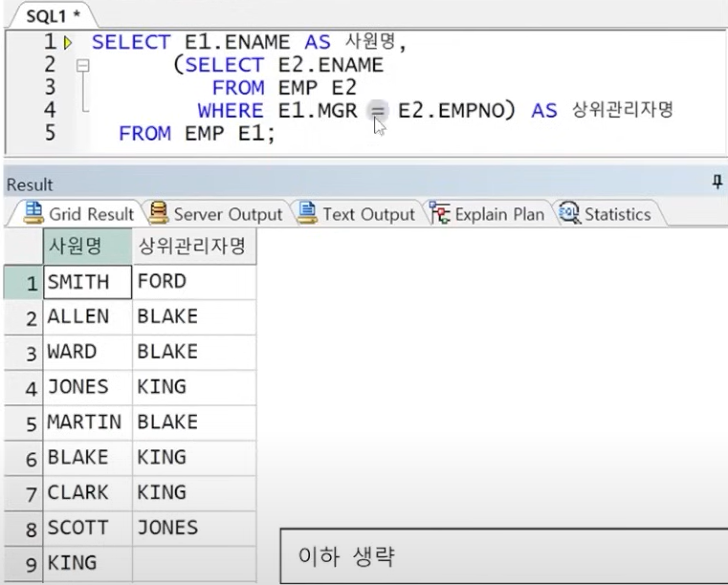Click E2.ENAME on line 2
The image size is (728, 585).
click(331, 65)
